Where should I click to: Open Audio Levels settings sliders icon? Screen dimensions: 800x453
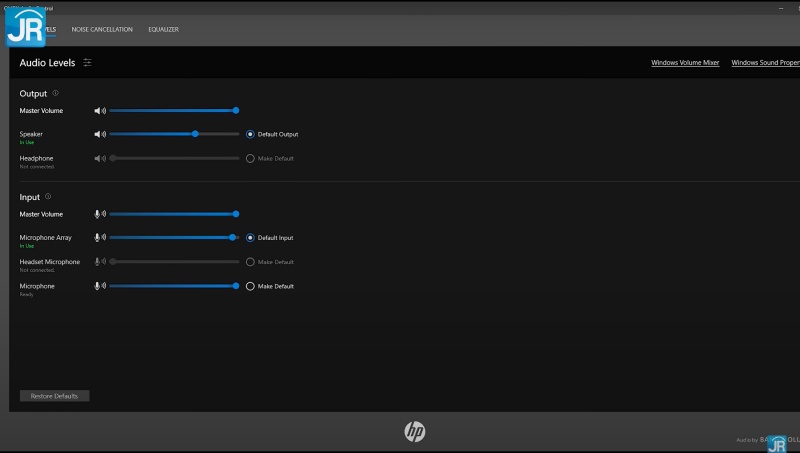click(88, 62)
